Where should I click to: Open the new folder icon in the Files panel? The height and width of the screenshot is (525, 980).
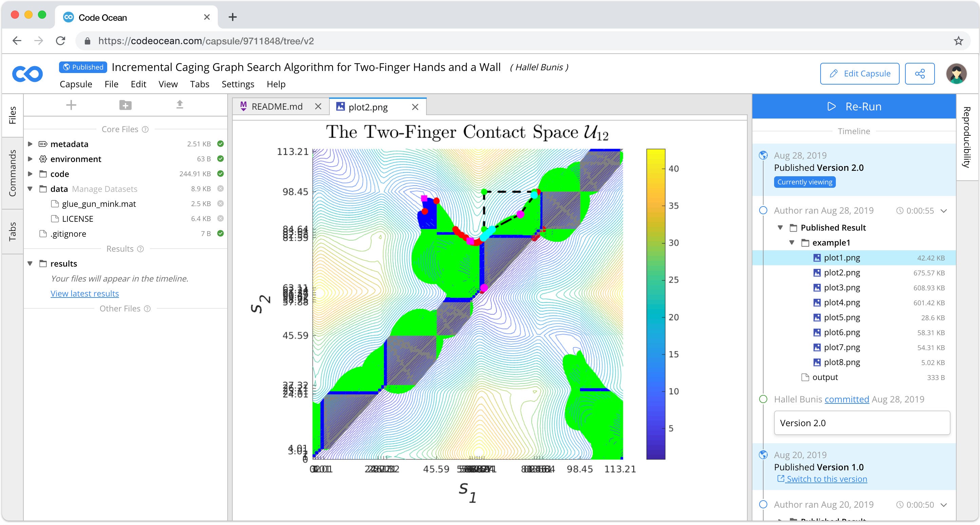125,105
